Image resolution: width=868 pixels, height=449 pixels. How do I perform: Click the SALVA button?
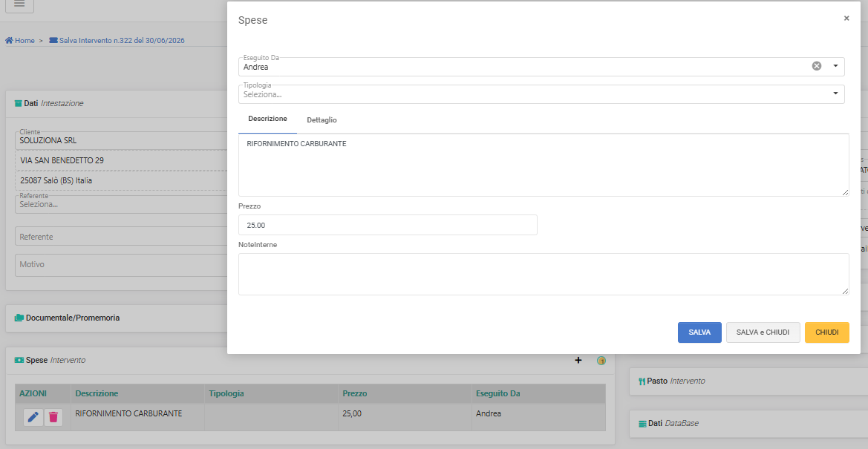click(699, 332)
